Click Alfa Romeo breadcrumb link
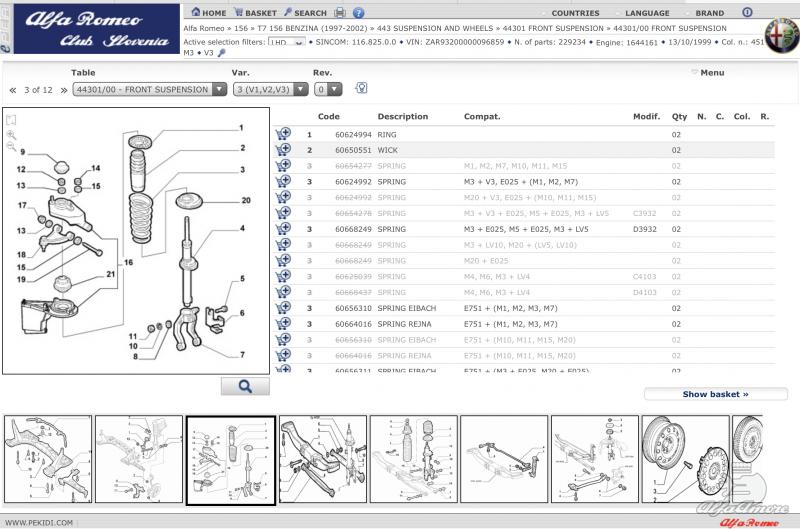The width and height of the screenshot is (800, 529). tap(204, 29)
